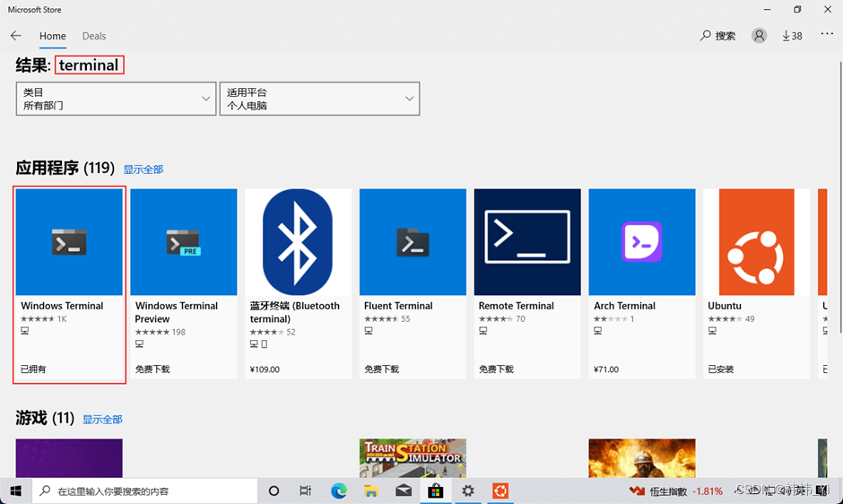Click the ¥71.00 price on Arch Terminal

606,369
